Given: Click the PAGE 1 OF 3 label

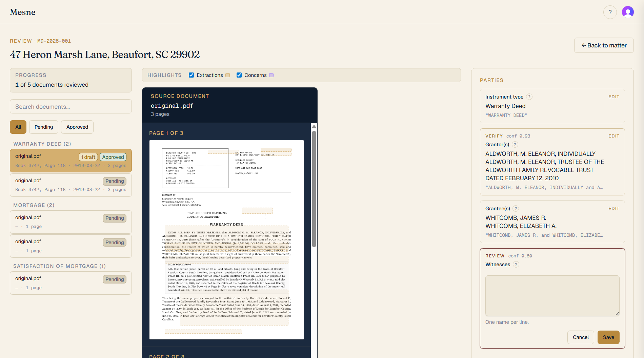Looking at the screenshot, I should click(x=166, y=133).
